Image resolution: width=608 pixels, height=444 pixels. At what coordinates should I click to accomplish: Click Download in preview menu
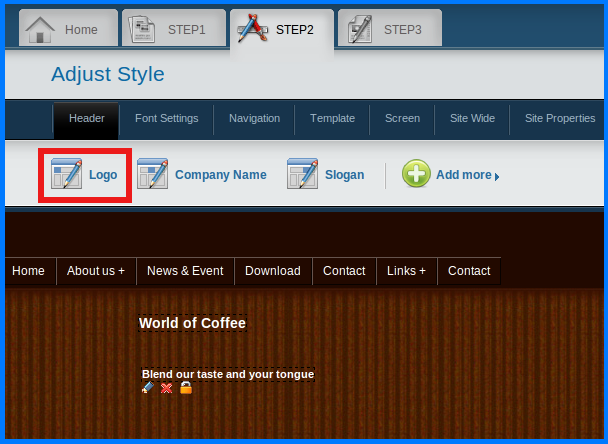pyautogui.click(x=273, y=271)
